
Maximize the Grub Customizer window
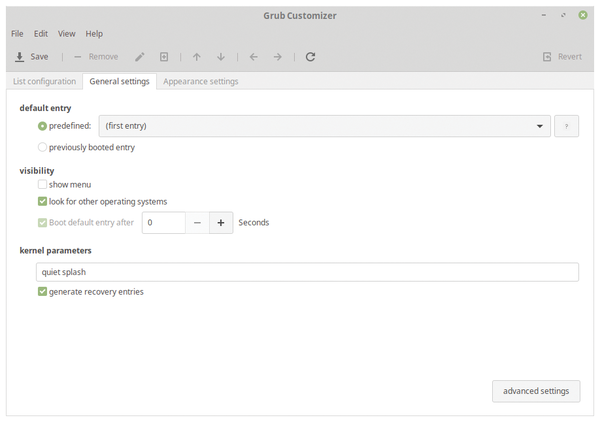pos(563,15)
